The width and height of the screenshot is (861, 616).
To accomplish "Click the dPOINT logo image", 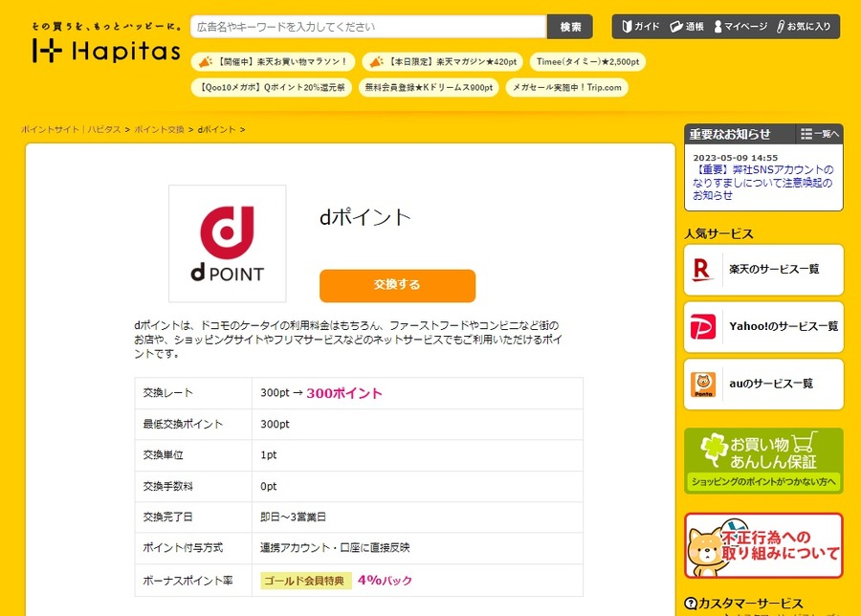I will 228,244.
